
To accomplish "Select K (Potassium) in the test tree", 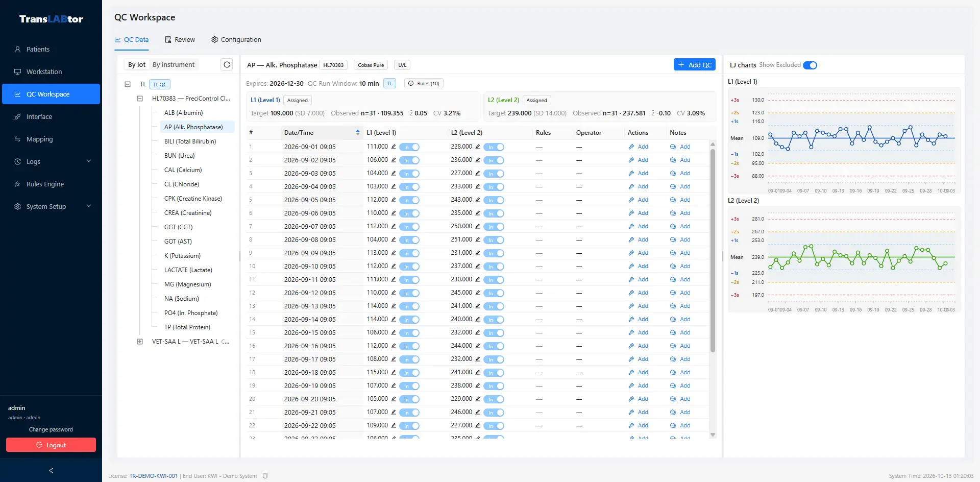I will point(182,256).
